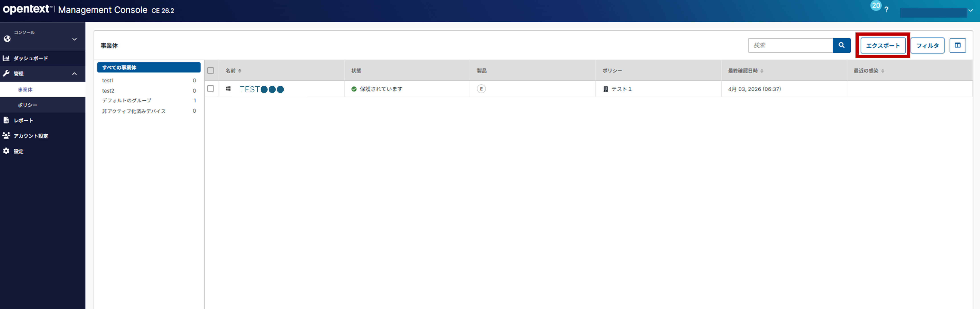Select ポリシー in the sidebar

[27, 105]
